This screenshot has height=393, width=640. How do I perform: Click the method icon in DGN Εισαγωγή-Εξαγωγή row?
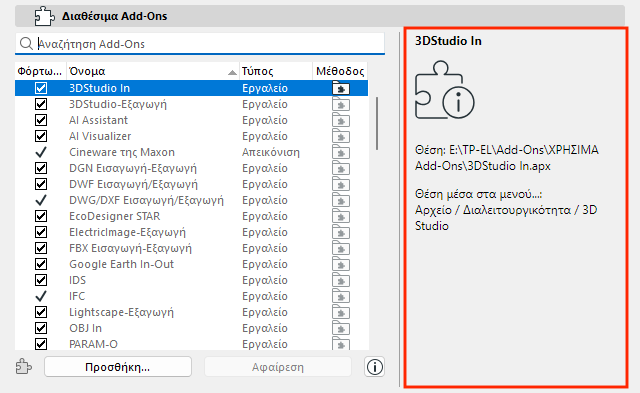tap(341, 168)
